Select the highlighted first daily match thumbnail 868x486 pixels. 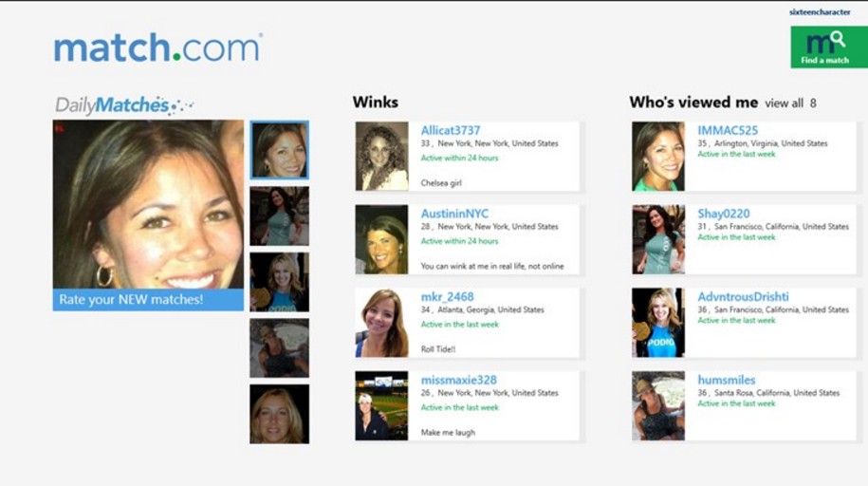pos(279,150)
